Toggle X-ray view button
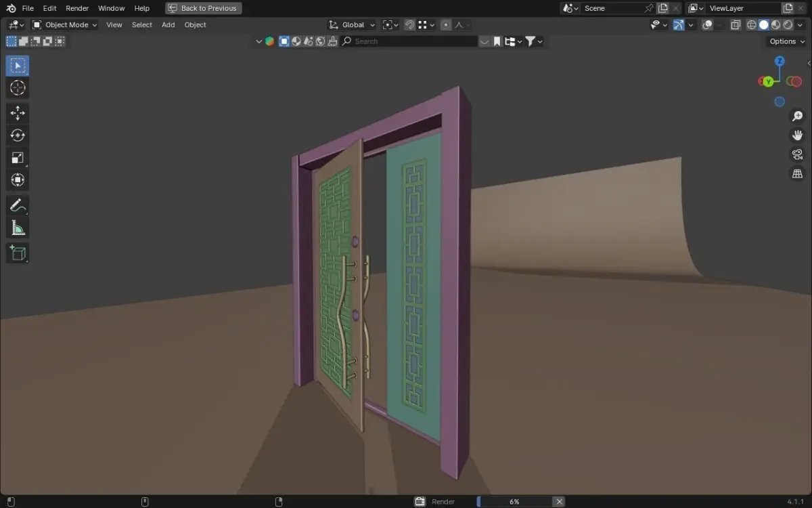 (x=736, y=25)
